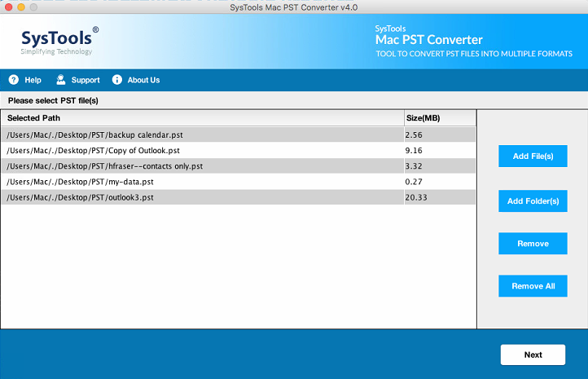Viewport: 588px width, 379px height.
Task: Click the 0.27 size cell
Action: 440,182
